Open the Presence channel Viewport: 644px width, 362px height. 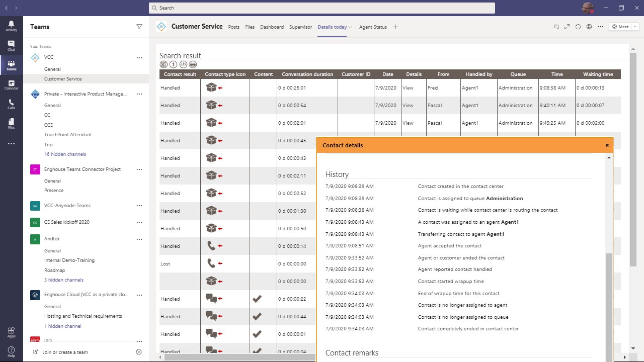(54, 191)
